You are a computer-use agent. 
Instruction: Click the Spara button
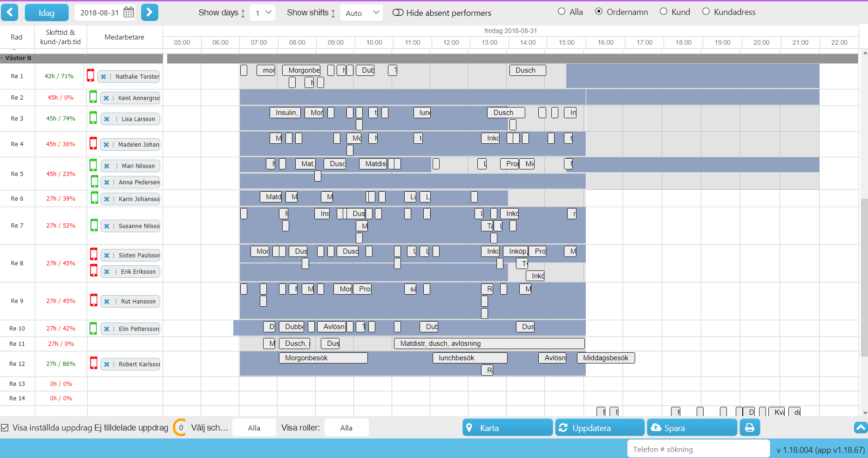coord(692,427)
